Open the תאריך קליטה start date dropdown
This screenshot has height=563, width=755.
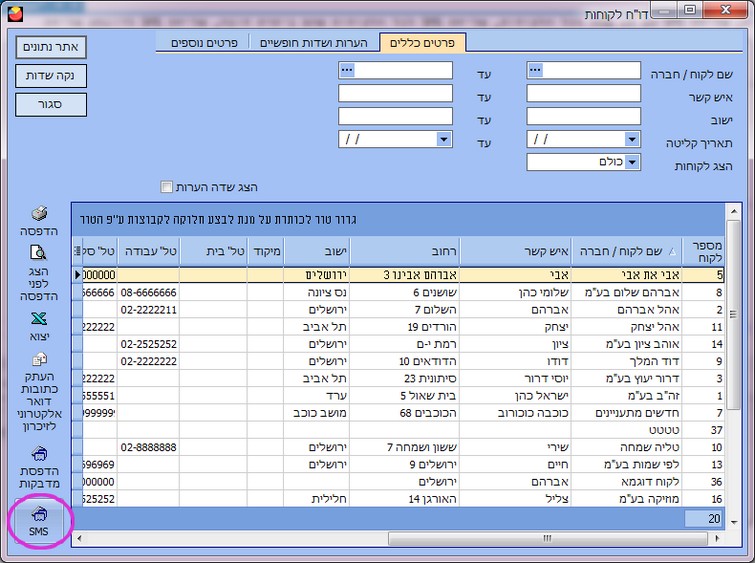click(x=632, y=140)
